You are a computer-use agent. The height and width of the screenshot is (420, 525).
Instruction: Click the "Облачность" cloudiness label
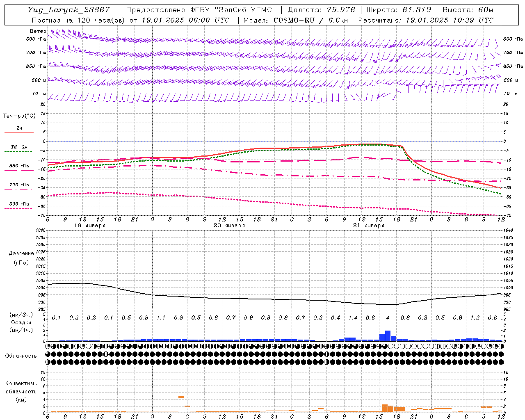coord(21,356)
